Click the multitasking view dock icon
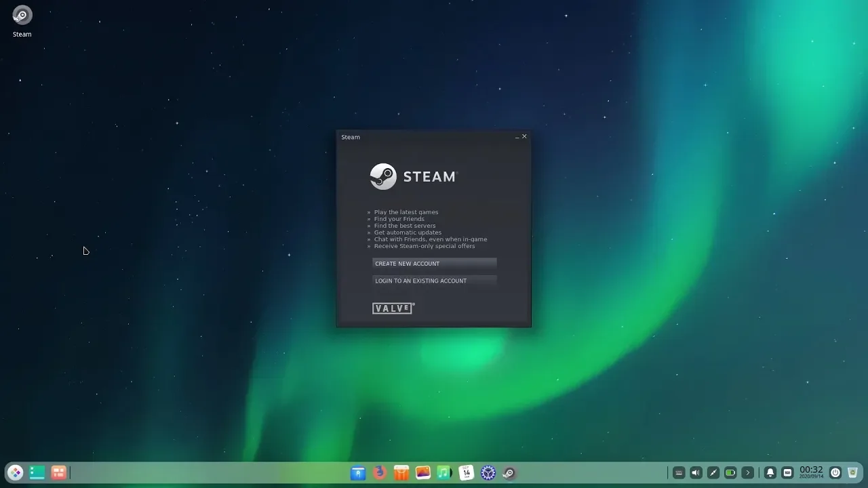The image size is (868, 488). (37, 473)
